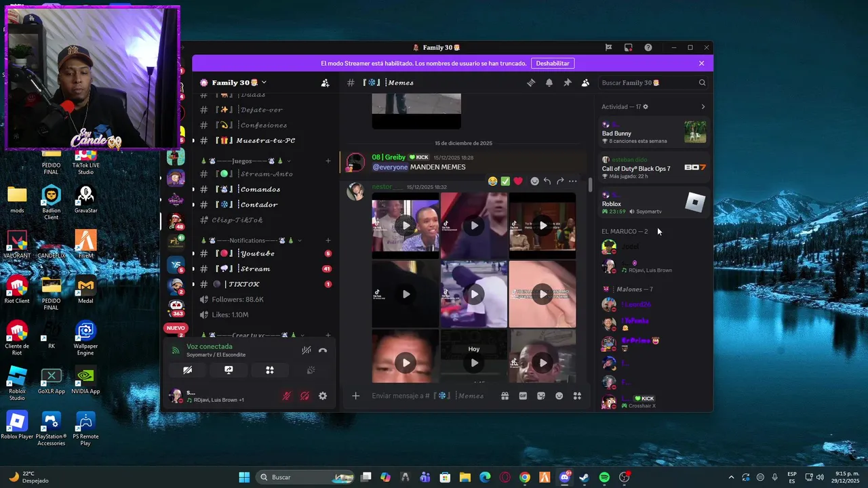Open the Stream-Anto channel
Screen dimensions: 868x488
pyautogui.click(x=265, y=174)
